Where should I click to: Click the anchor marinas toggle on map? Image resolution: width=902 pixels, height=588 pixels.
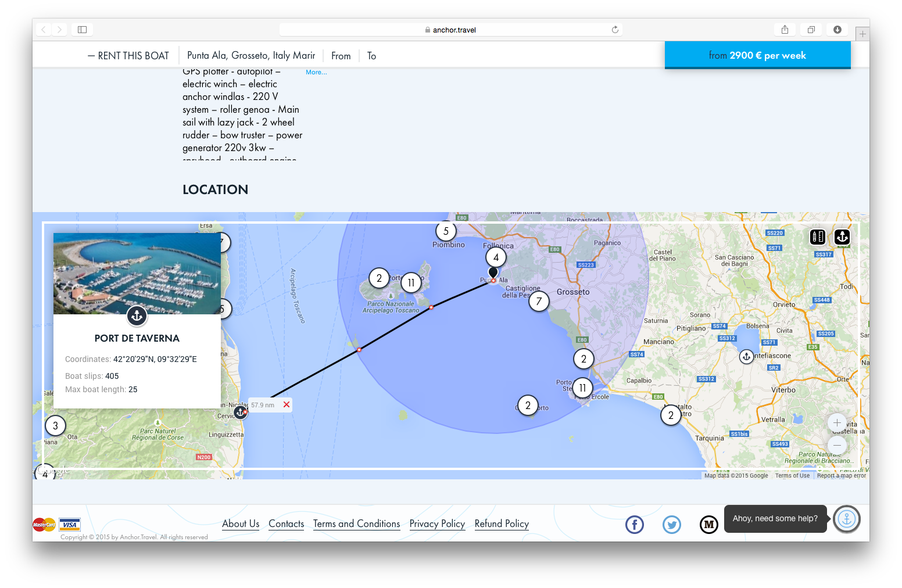[x=842, y=236]
